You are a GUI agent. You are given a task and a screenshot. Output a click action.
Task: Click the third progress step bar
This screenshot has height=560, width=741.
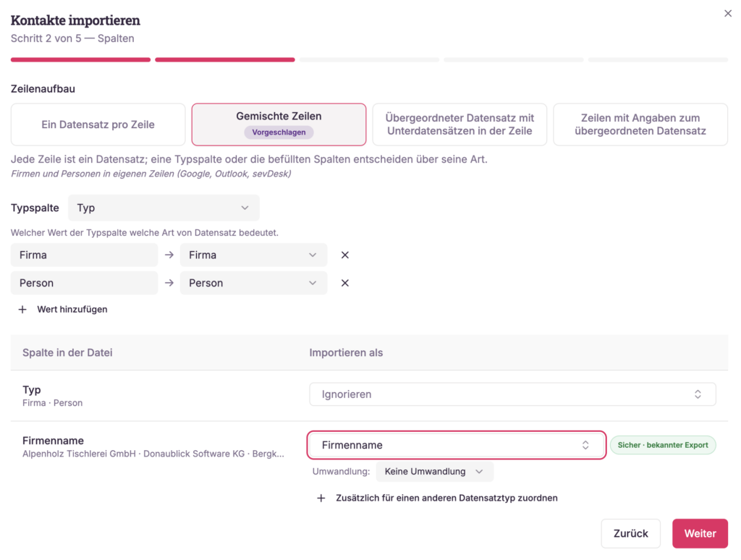pos(369,60)
